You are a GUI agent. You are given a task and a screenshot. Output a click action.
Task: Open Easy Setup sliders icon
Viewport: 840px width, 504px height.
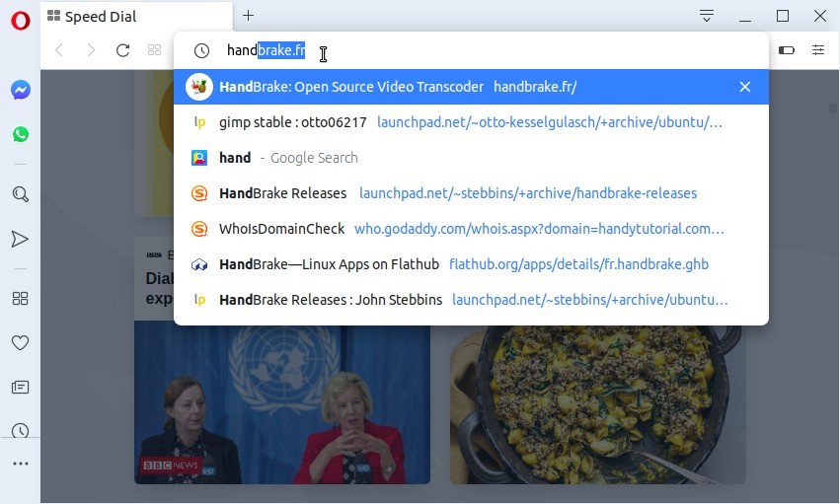(x=818, y=49)
